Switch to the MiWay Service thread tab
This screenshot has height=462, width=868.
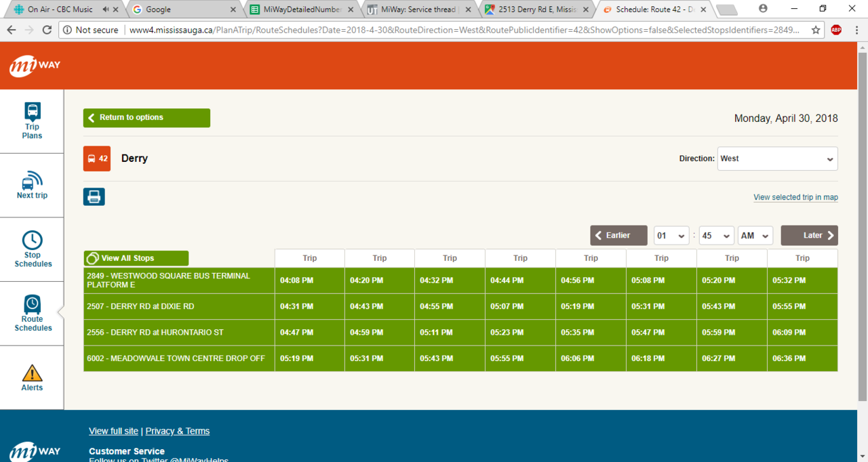click(416, 9)
